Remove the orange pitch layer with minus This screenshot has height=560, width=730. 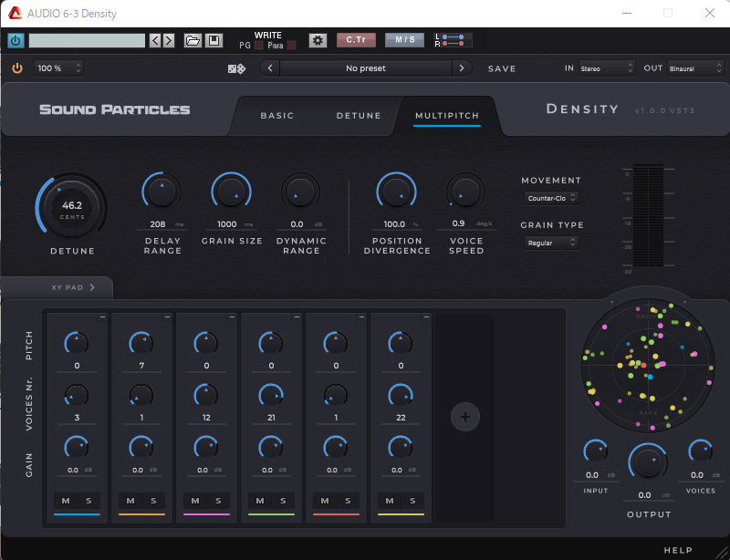pyautogui.click(x=167, y=317)
